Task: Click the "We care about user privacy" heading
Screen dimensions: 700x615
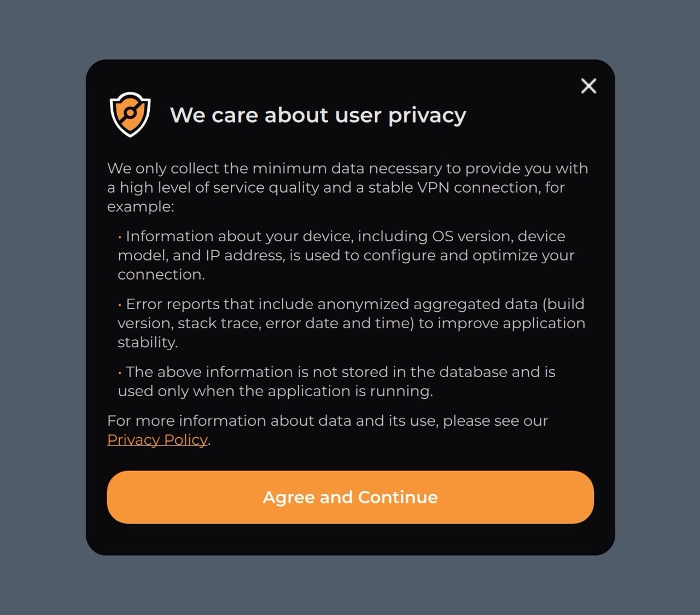Action: point(318,115)
